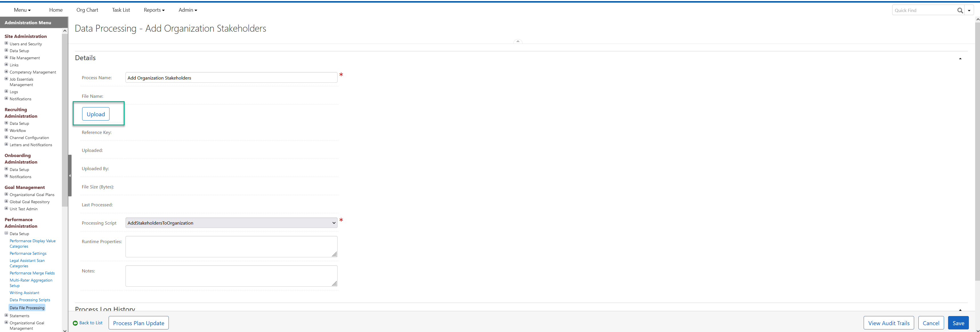The height and width of the screenshot is (332, 980).
Task: Open the Processing Script dropdown
Action: pos(231,223)
